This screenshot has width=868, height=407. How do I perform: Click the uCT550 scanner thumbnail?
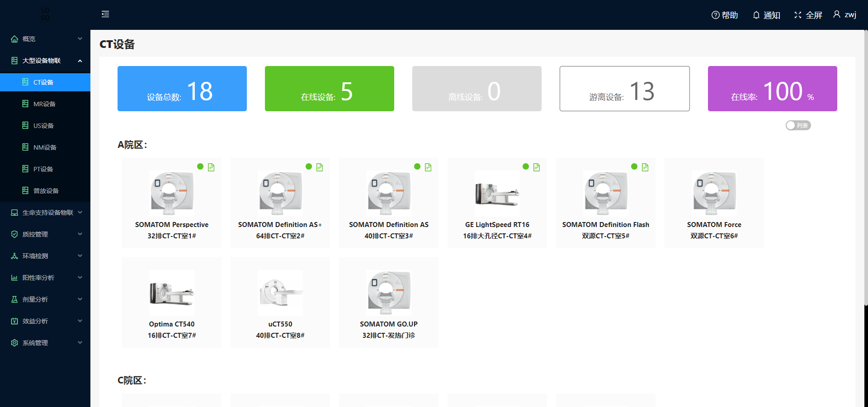(x=280, y=293)
